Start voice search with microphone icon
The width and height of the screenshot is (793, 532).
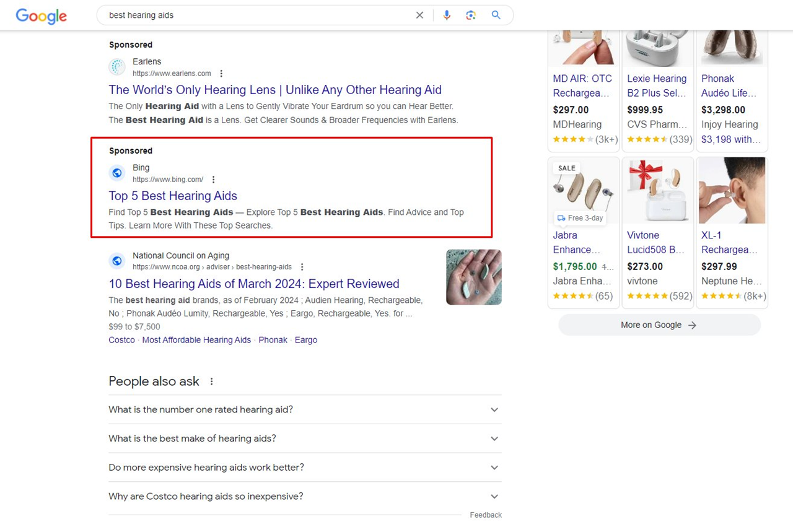pos(447,15)
